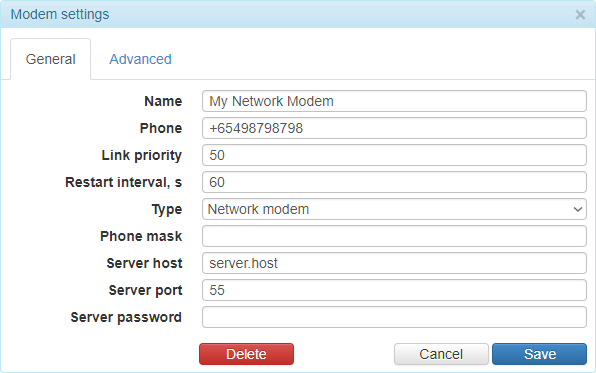
Task: Click the Server password label
Action: tap(126, 317)
